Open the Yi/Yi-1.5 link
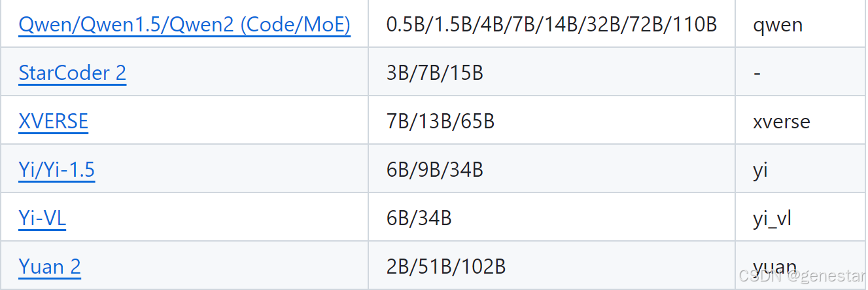868x290 pixels. point(57,170)
